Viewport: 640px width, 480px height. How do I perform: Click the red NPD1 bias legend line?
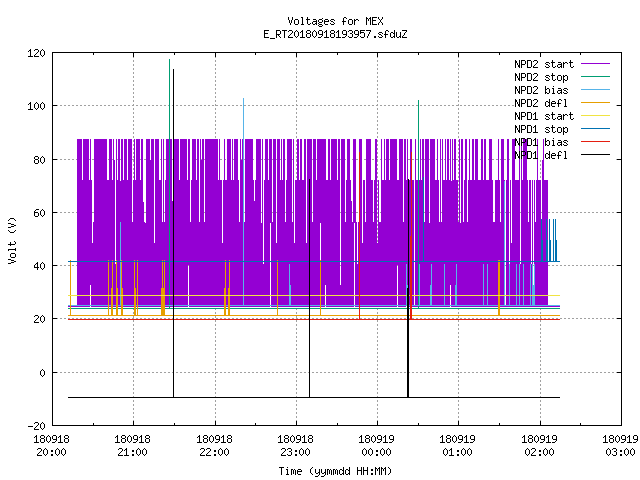pyautogui.click(x=595, y=142)
